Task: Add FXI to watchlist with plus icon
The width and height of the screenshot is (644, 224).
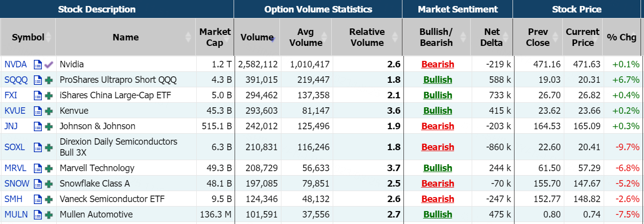Action: (49, 95)
